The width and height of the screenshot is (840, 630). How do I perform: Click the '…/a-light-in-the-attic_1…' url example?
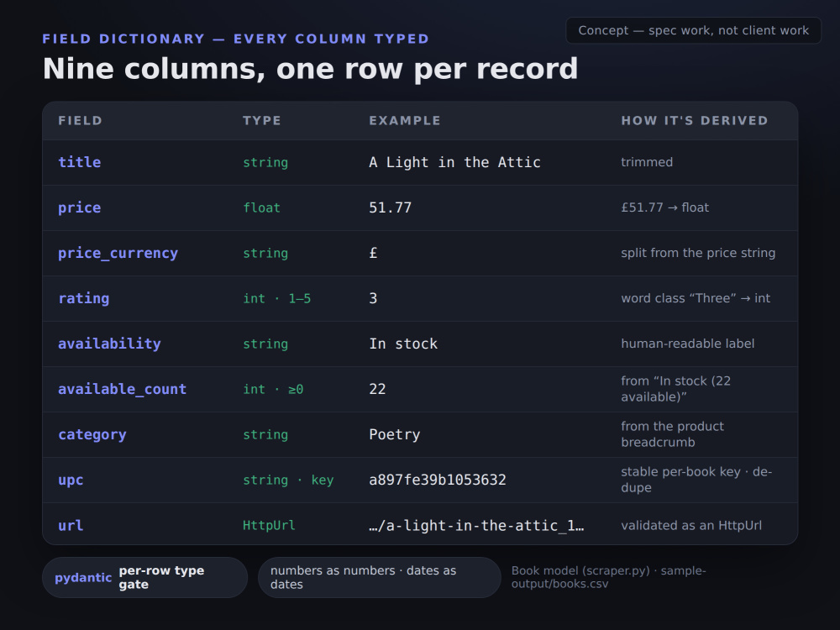476,526
